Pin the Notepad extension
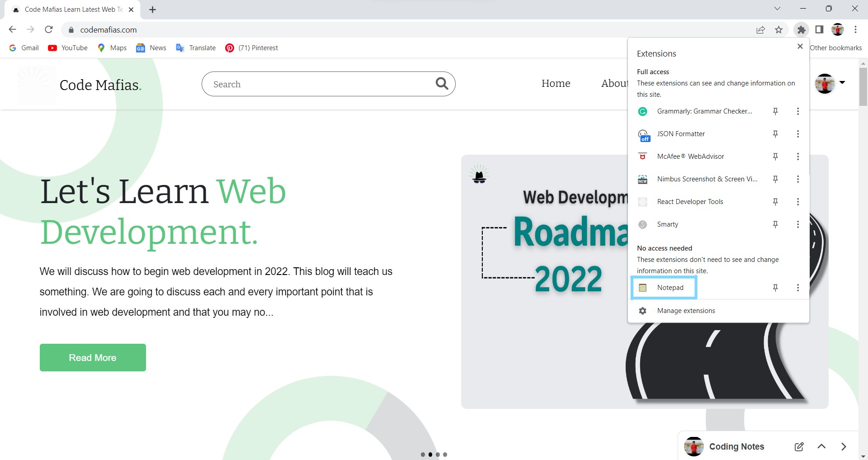 (x=775, y=288)
